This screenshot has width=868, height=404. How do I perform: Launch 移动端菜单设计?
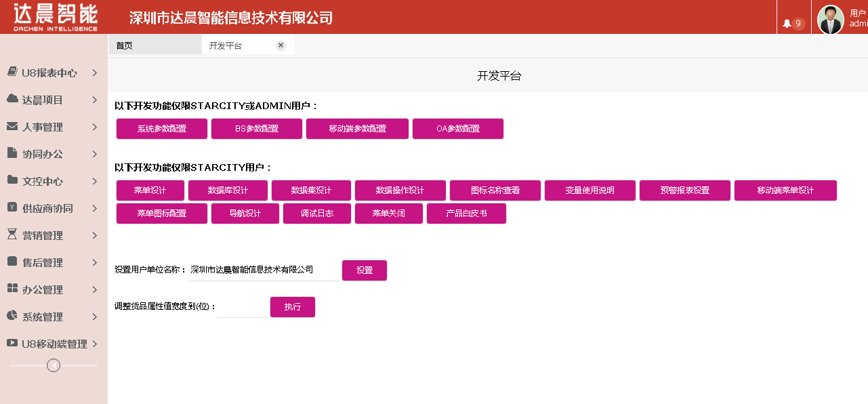(x=786, y=190)
